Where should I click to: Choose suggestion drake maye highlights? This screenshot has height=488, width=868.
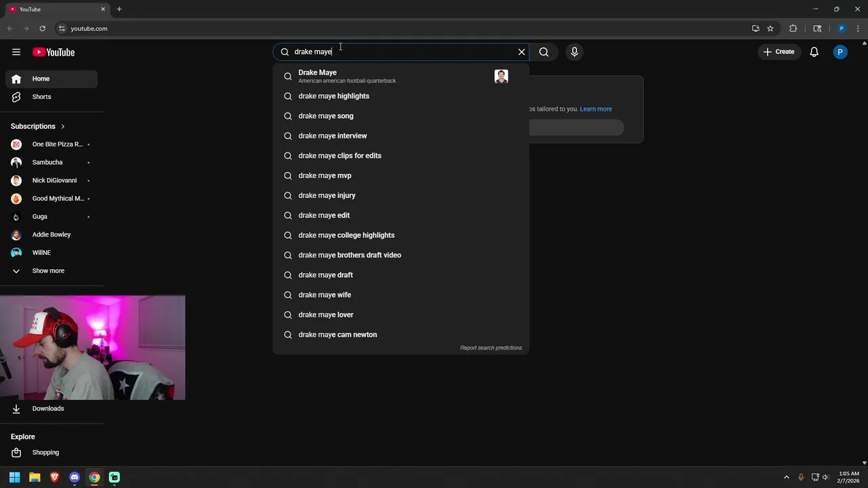pos(401,96)
